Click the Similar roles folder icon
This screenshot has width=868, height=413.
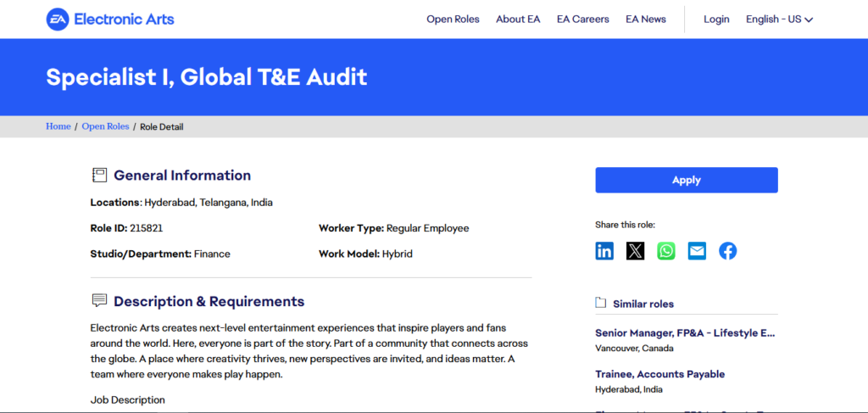click(x=601, y=303)
